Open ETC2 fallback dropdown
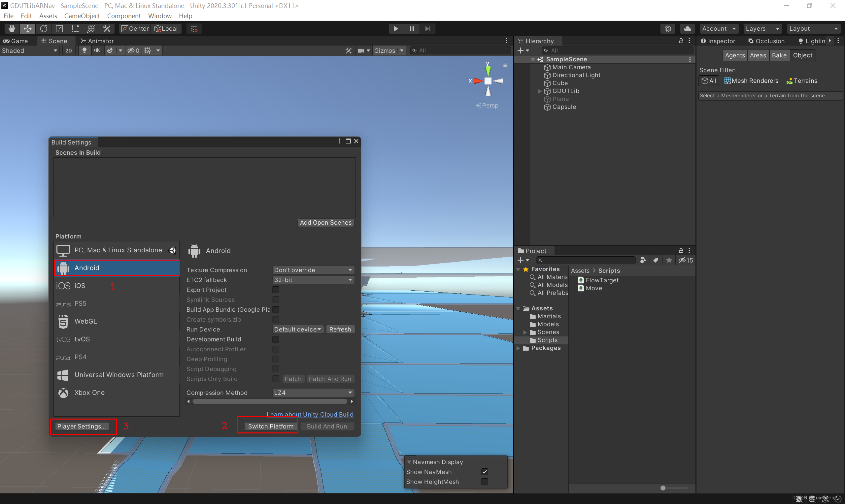Screen dimensions: 845x504 [x=313, y=280]
